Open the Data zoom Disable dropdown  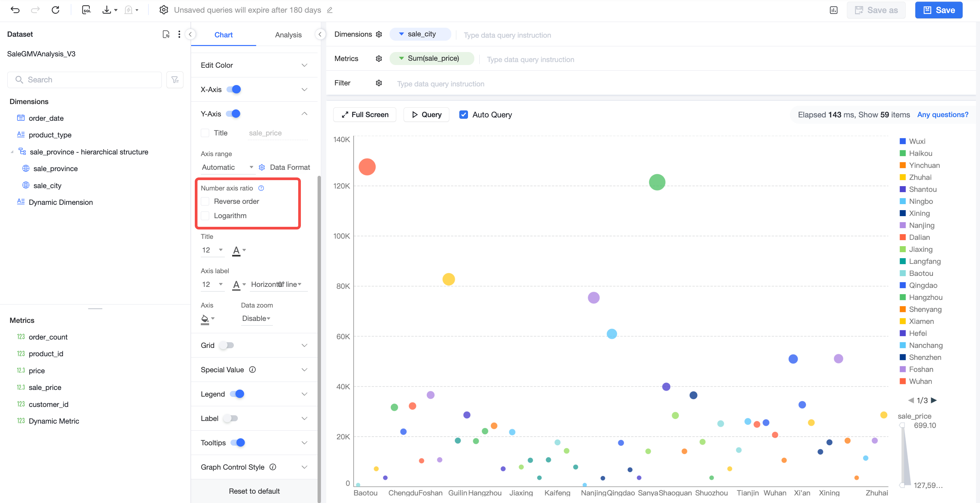(257, 319)
